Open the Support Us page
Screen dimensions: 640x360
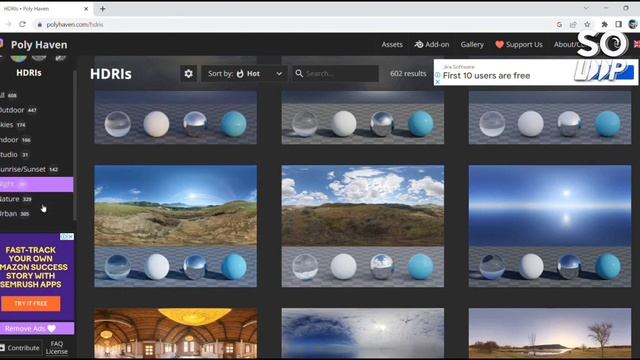pos(519,44)
